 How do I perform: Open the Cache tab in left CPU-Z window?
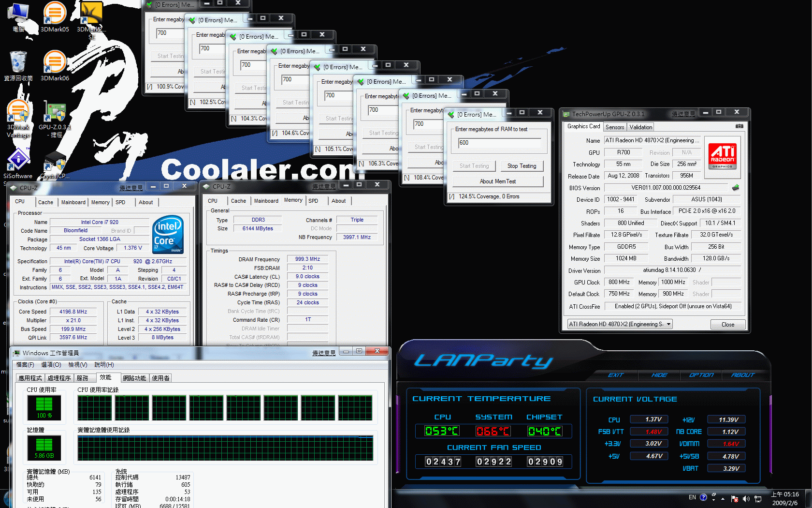45,202
